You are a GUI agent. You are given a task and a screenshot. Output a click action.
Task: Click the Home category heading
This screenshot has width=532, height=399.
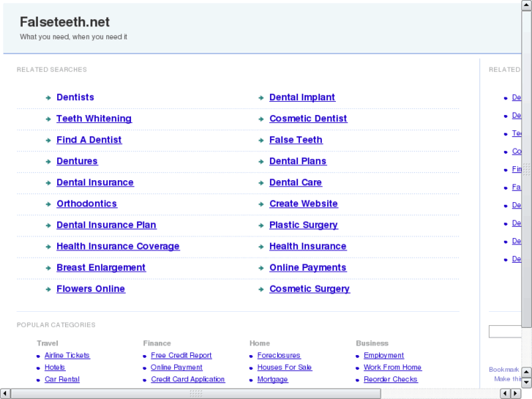point(260,343)
